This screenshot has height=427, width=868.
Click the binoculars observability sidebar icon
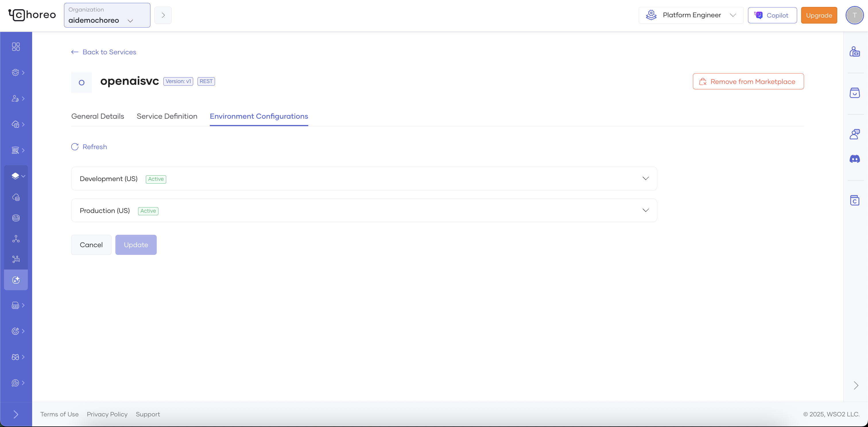tap(16, 357)
